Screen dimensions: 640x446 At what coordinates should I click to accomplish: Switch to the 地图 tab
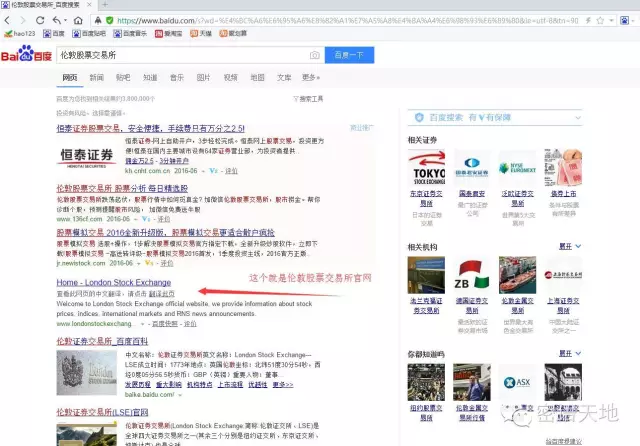pyautogui.click(x=257, y=78)
